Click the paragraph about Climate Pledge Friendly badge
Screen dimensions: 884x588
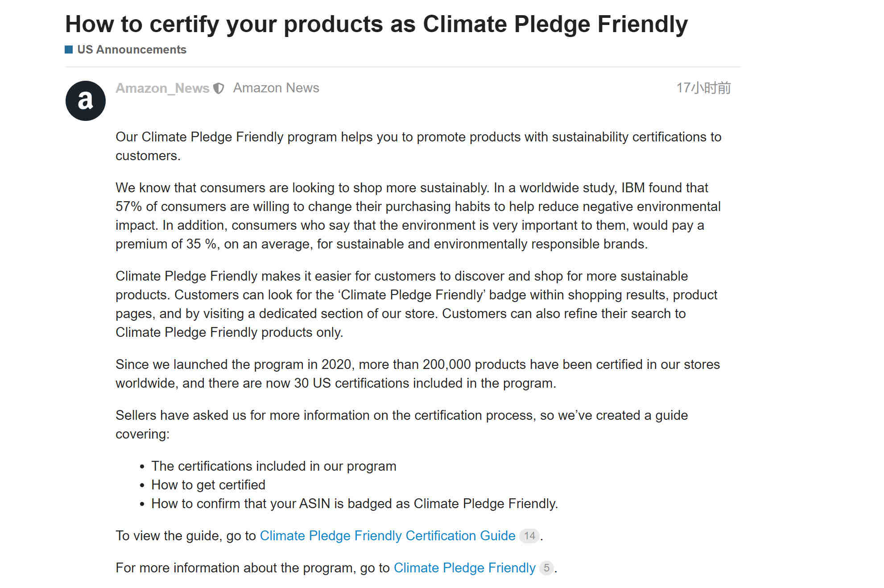(417, 304)
